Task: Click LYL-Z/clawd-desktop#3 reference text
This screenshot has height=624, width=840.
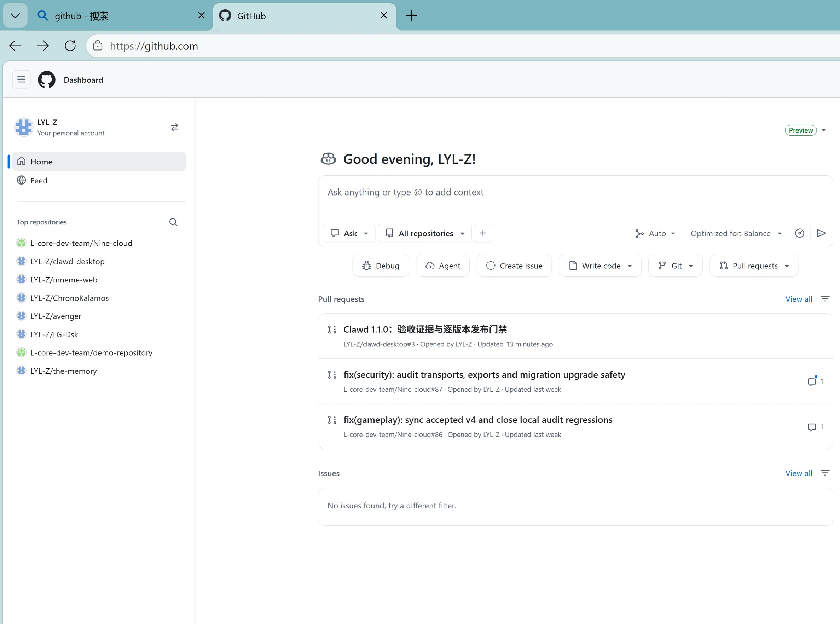Action: 379,344
